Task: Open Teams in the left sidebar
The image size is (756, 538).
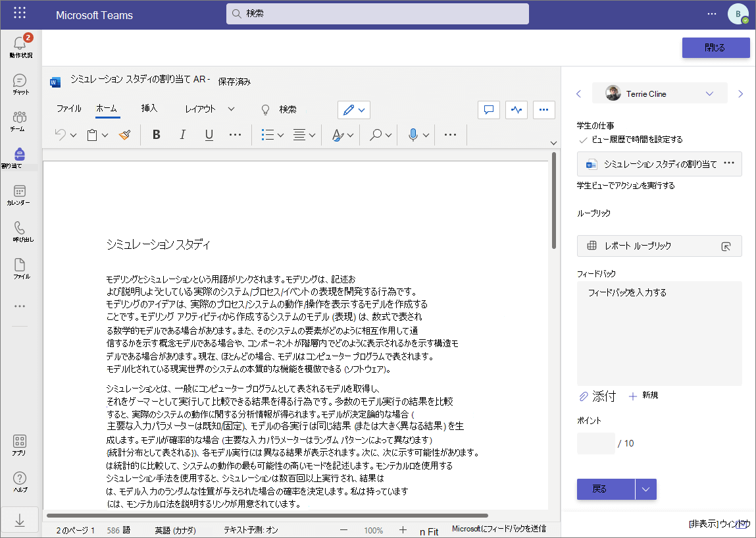Action: (19, 121)
